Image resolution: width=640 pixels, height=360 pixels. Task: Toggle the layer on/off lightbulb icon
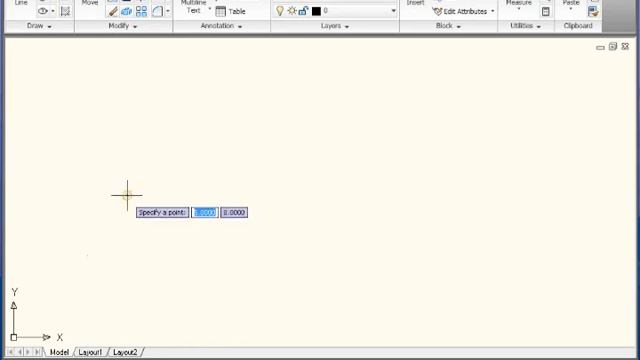[x=280, y=11]
